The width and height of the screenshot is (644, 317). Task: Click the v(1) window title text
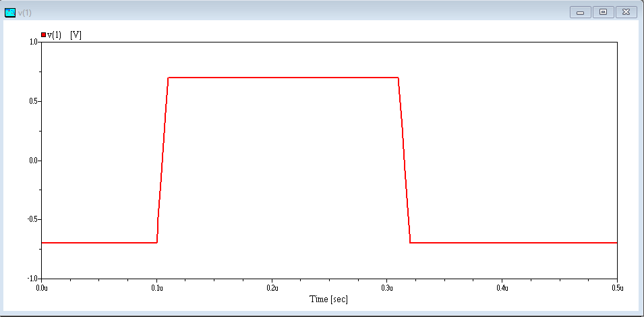[x=25, y=13]
